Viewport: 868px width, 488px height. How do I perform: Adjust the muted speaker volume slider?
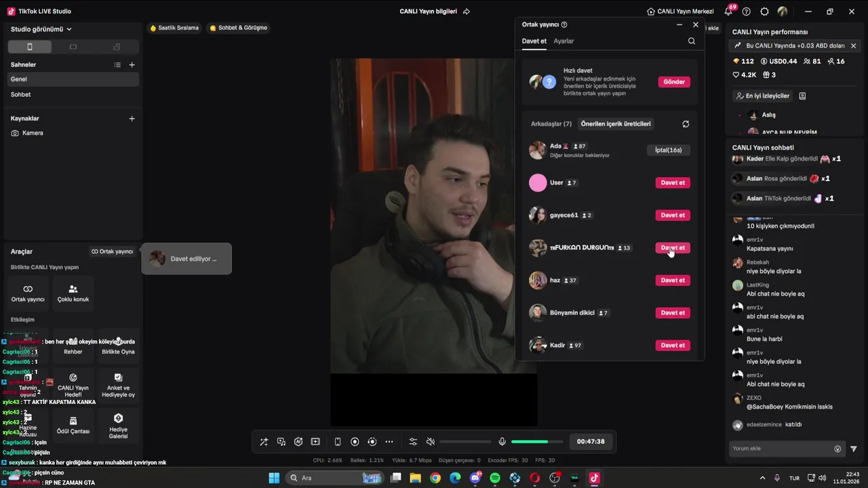[465, 442]
